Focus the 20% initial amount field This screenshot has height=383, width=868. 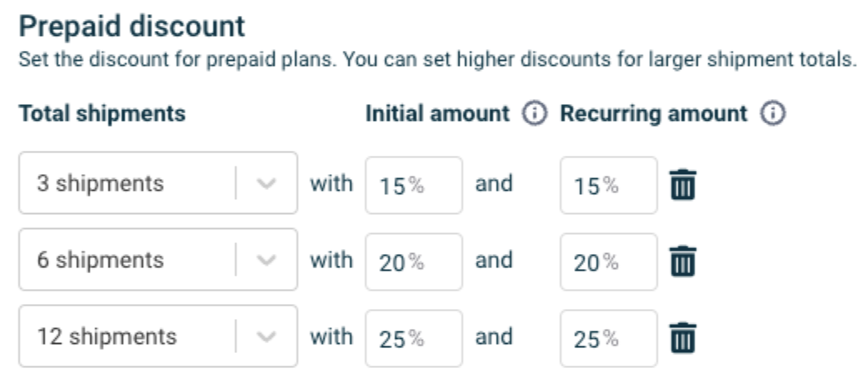pyautogui.click(x=414, y=261)
